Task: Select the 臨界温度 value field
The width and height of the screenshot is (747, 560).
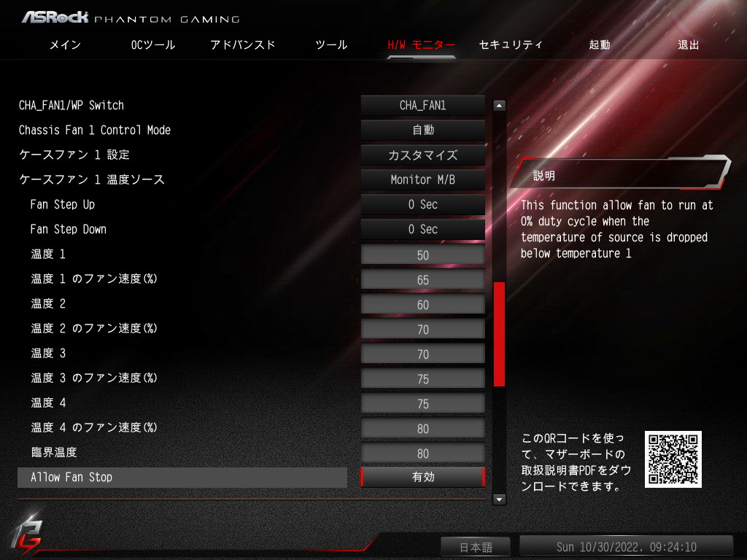Action: coord(422,454)
